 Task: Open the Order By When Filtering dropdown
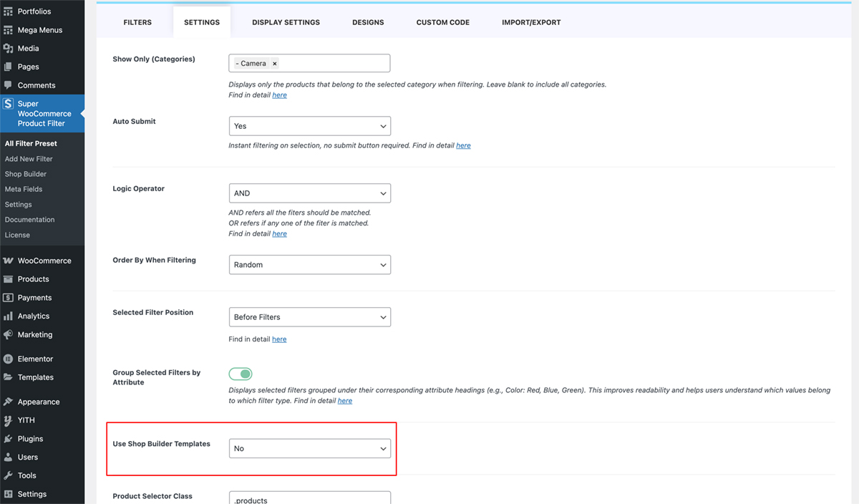point(310,265)
